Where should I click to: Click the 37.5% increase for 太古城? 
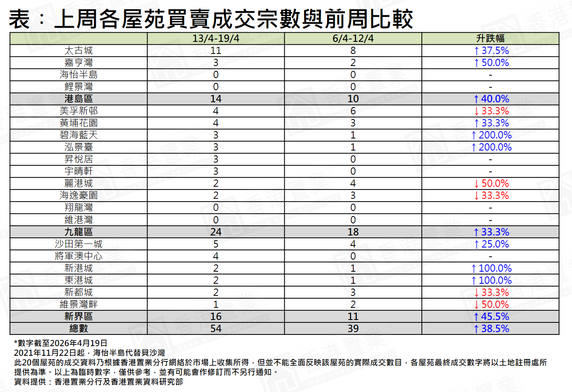pos(495,51)
